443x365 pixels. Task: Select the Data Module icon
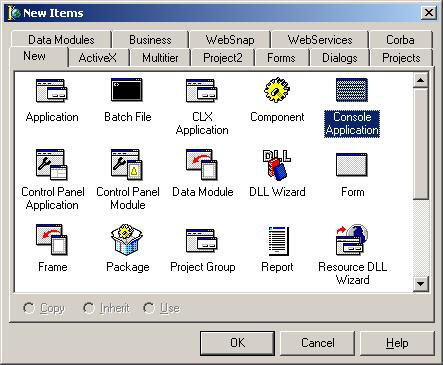pyautogui.click(x=202, y=164)
